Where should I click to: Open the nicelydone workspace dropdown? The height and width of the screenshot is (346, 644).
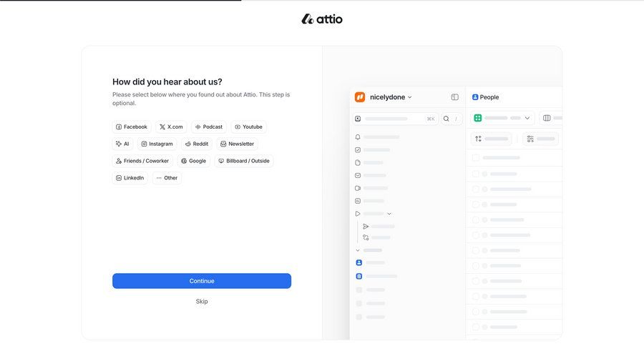(391, 97)
